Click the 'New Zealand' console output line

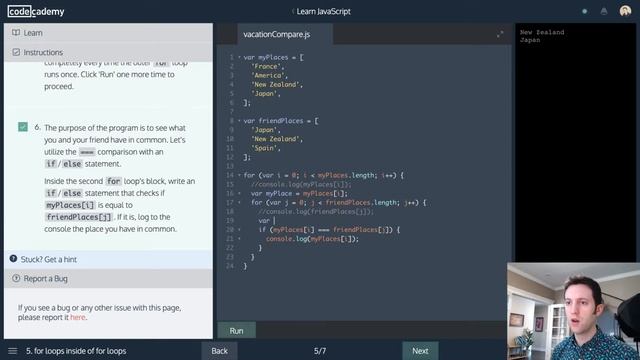coord(542,32)
